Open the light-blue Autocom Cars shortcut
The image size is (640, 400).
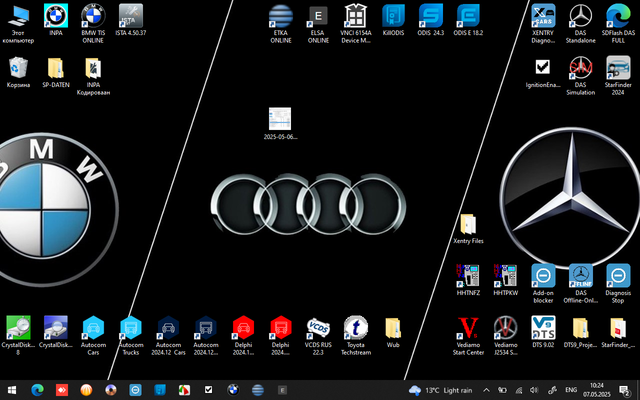(93, 336)
